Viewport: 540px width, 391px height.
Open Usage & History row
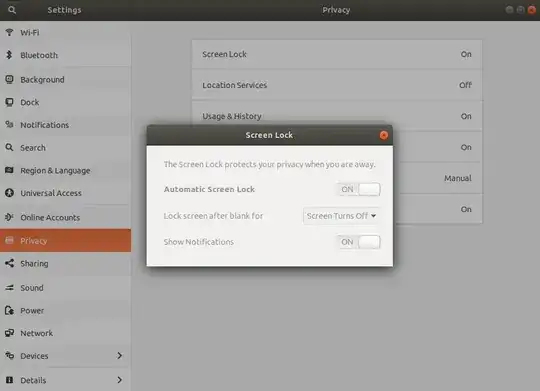337,116
